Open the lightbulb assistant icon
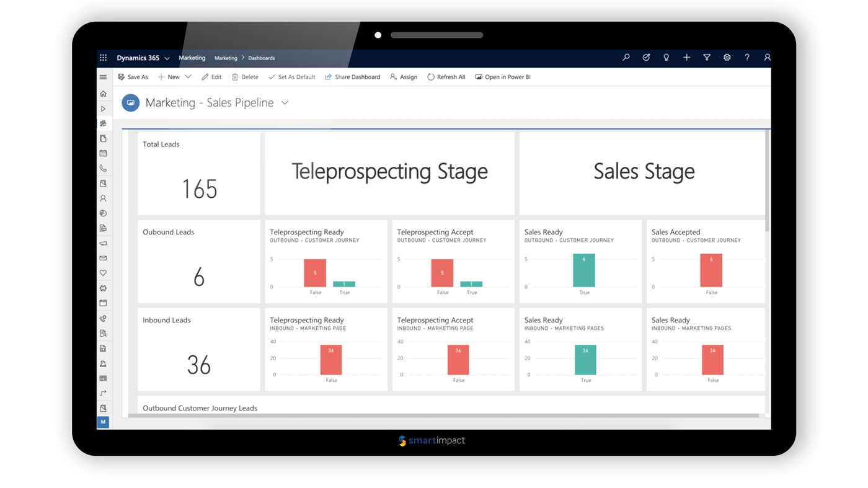The width and height of the screenshot is (868, 488). pos(666,57)
